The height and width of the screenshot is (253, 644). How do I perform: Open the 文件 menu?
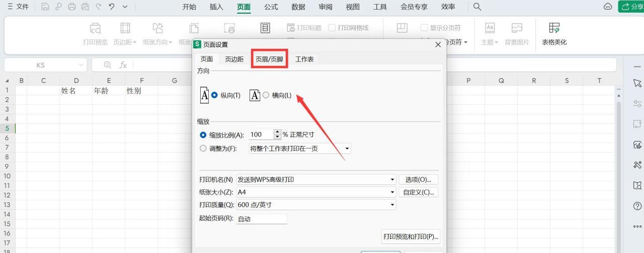(18, 7)
